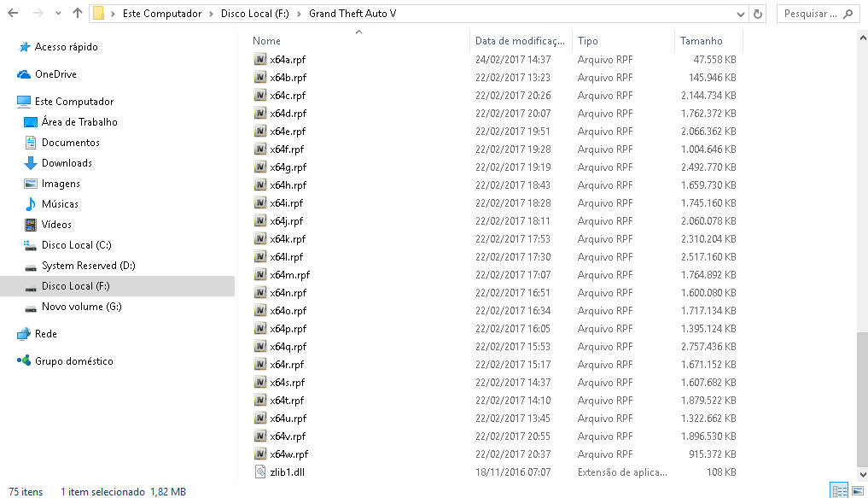
Task: Open Grupo doméstico in navigation pane
Action: point(73,360)
